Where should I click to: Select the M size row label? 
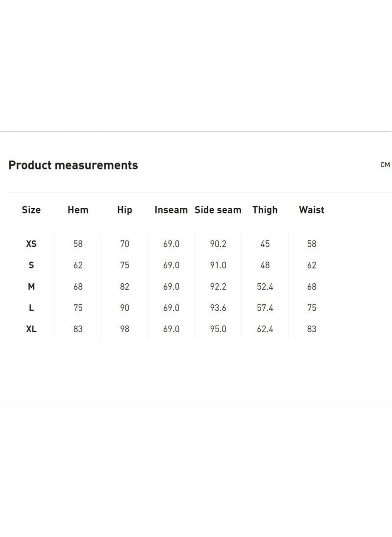(31, 287)
